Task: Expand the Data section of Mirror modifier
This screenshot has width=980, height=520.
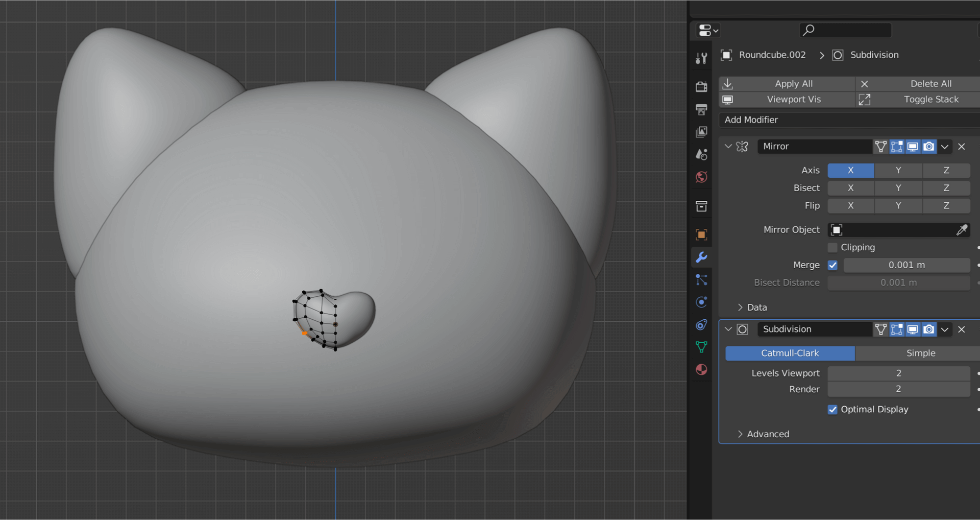Action: coord(740,307)
